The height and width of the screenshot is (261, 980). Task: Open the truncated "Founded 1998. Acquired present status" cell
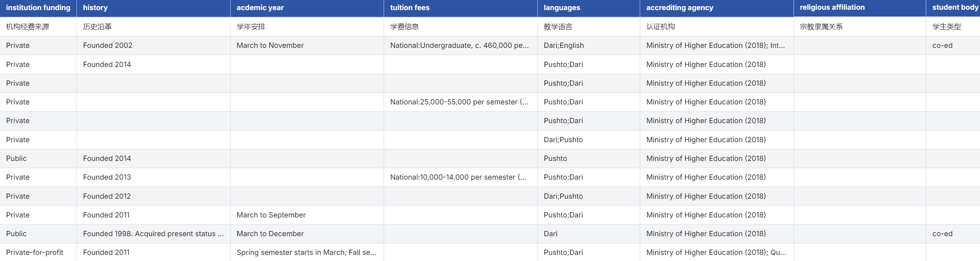153,234
